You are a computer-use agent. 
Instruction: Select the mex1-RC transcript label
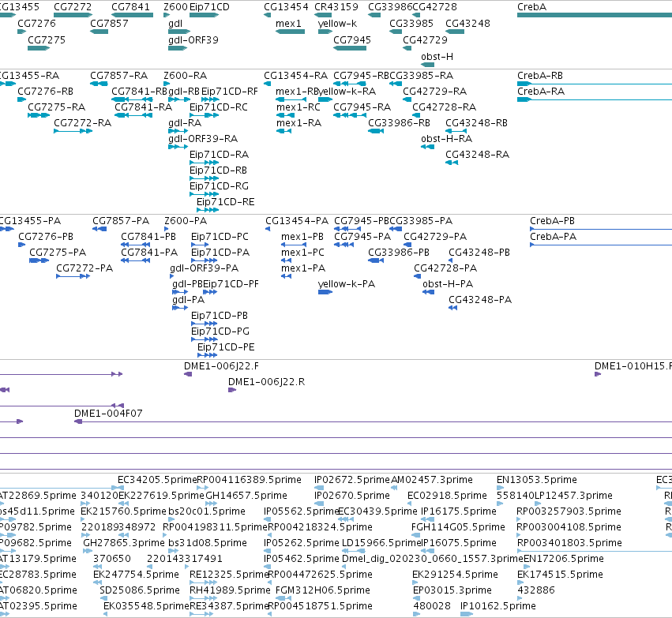click(x=298, y=107)
